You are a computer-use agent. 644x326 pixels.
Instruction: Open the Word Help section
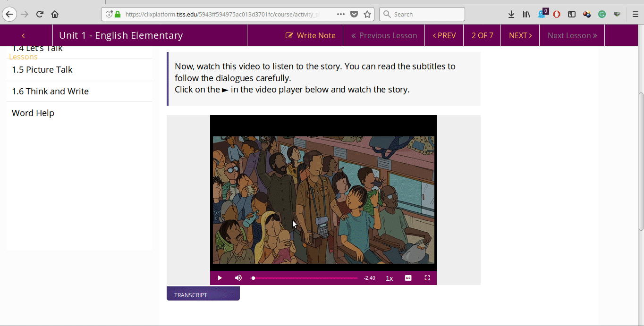[x=33, y=113]
